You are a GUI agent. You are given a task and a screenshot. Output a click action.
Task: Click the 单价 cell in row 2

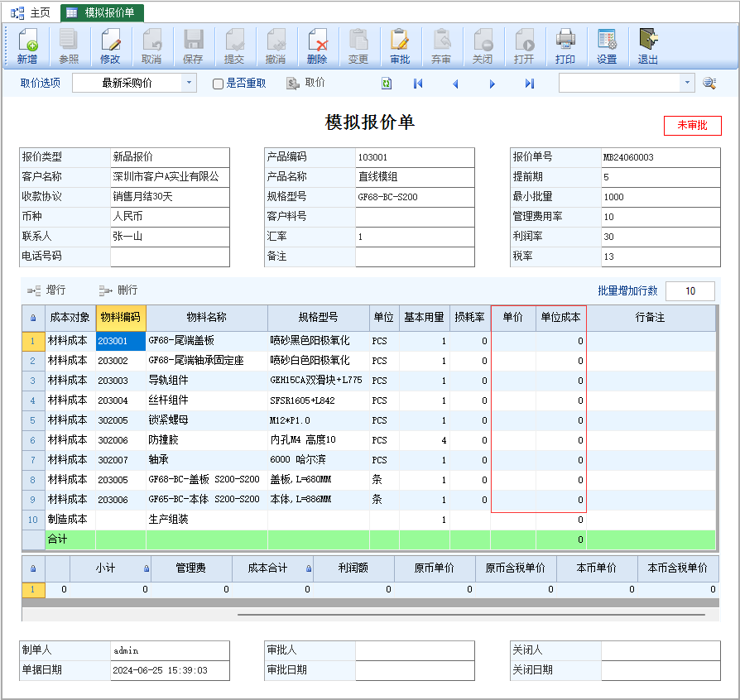[513, 361]
